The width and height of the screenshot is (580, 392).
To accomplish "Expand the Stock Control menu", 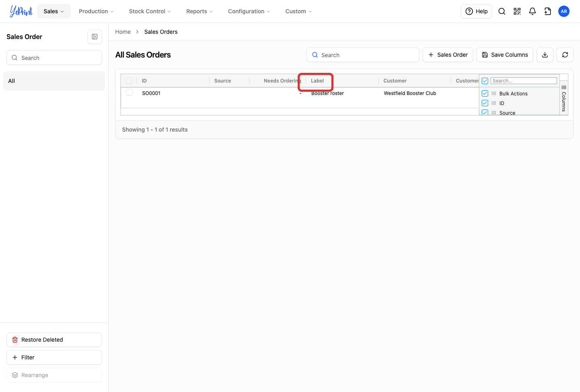I will click(150, 11).
